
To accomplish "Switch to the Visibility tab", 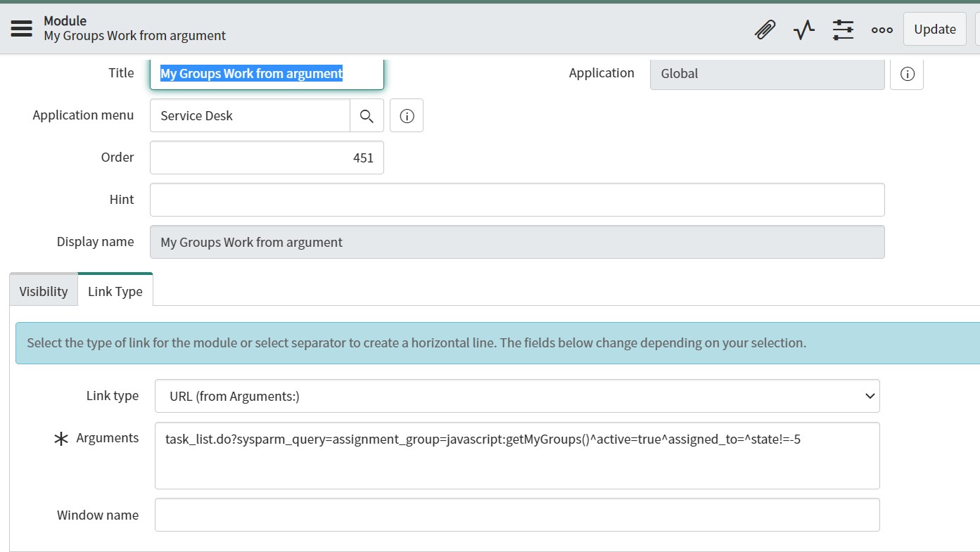I will (x=44, y=291).
